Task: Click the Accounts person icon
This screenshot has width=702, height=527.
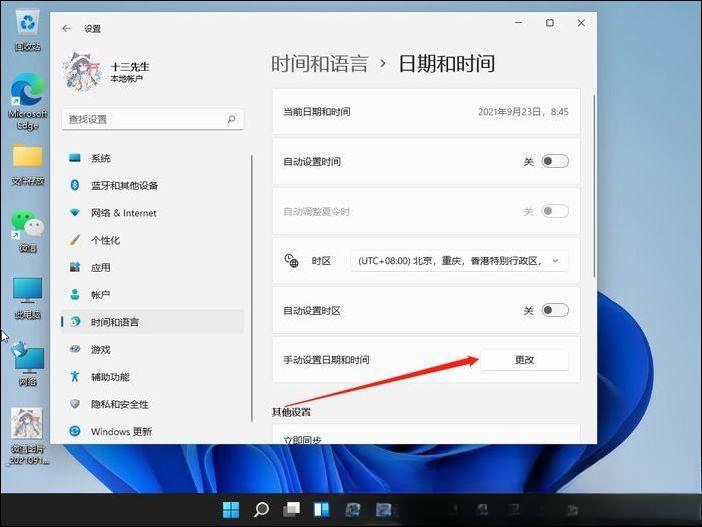Action: pos(75,294)
